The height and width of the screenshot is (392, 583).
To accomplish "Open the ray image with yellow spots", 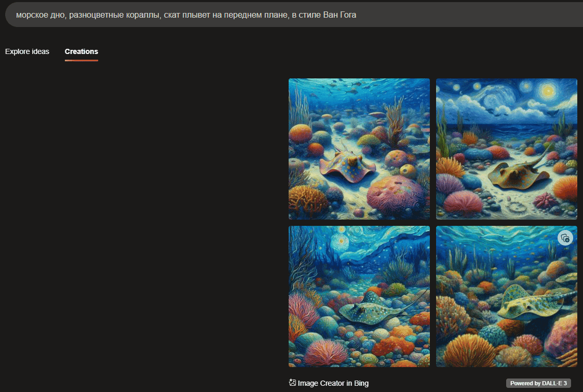I will 359,149.
